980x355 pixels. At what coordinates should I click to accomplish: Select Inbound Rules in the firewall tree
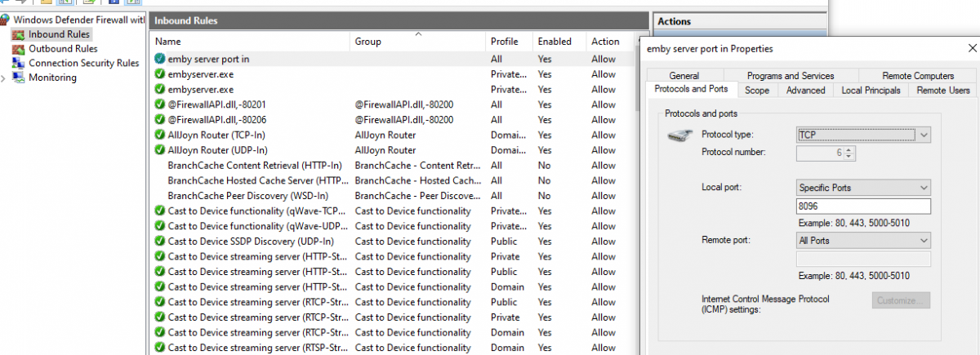pos(59,34)
